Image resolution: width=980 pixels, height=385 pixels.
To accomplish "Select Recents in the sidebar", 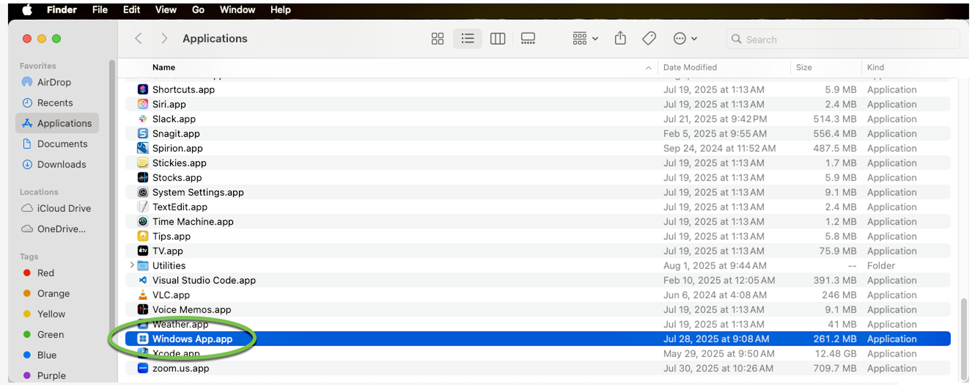I will pyautogui.click(x=57, y=103).
